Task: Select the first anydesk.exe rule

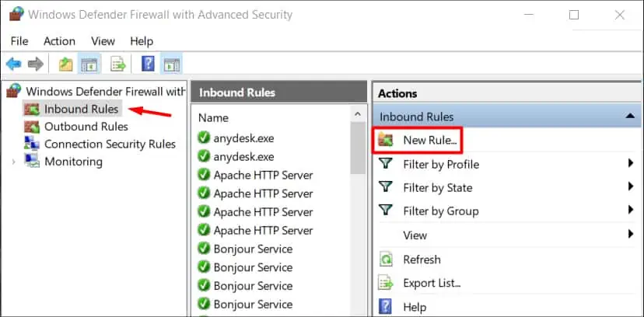Action: pos(243,138)
